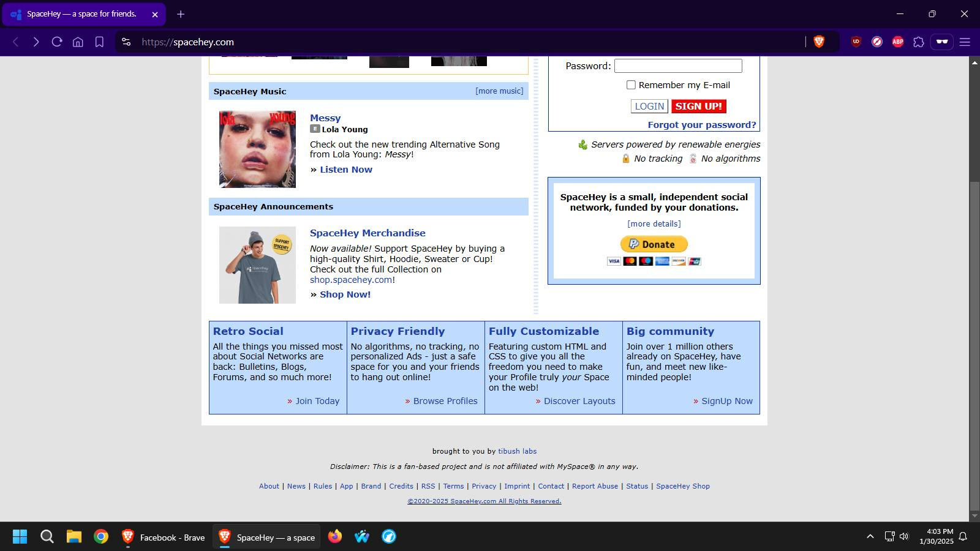Viewport: 980px width, 551px height.
Task: Open the uBlock Origin extension
Action: click(x=856, y=42)
